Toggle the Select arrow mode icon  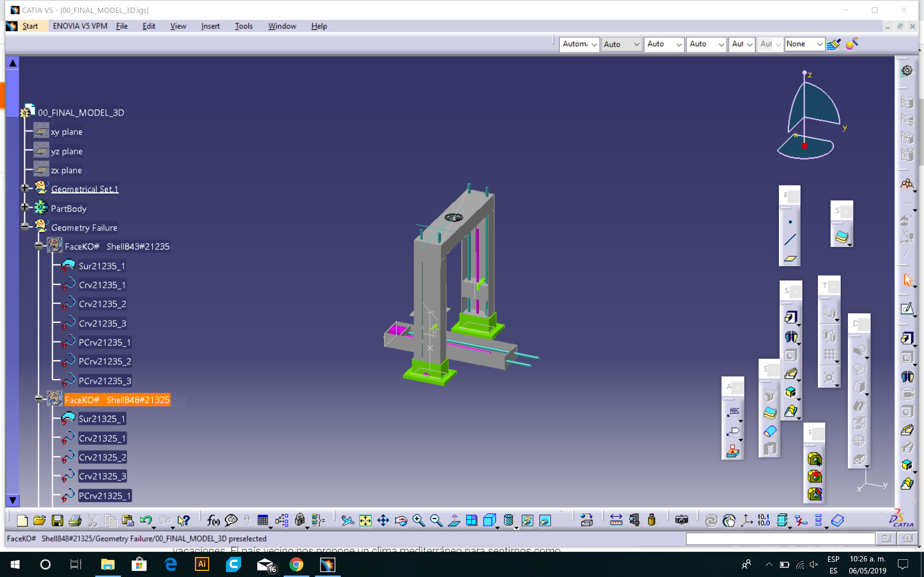pos(908,280)
